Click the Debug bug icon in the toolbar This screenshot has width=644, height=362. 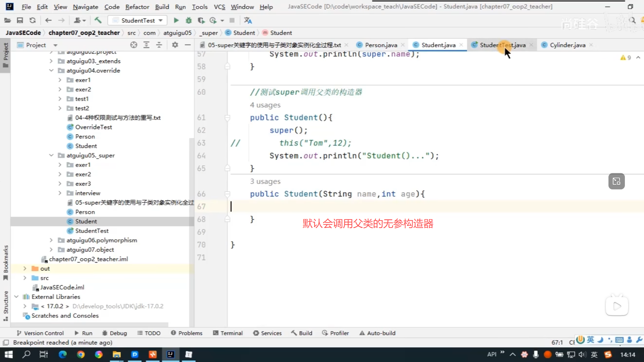click(x=189, y=20)
